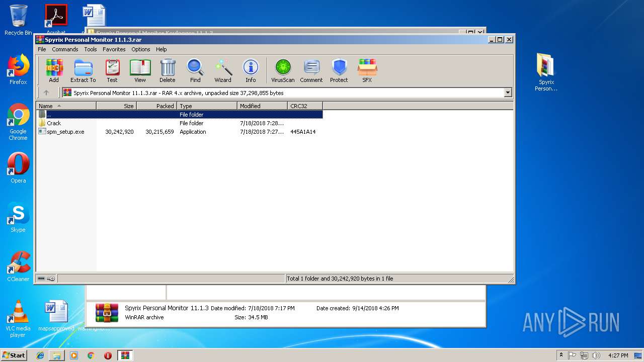Click CRC32 value 445A1A14
The height and width of the screenshot is (362, 644).
303,132
